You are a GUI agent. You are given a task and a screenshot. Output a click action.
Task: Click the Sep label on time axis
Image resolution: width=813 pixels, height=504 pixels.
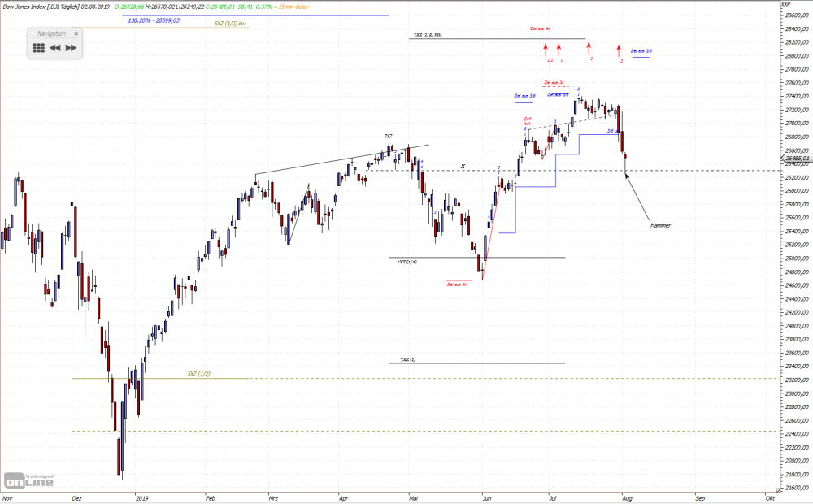(x=700, y=498)
